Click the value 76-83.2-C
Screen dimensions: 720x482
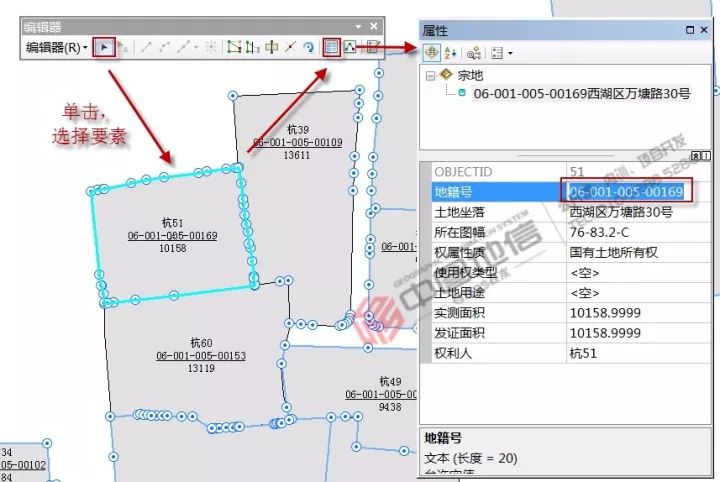tap(599, 232)
